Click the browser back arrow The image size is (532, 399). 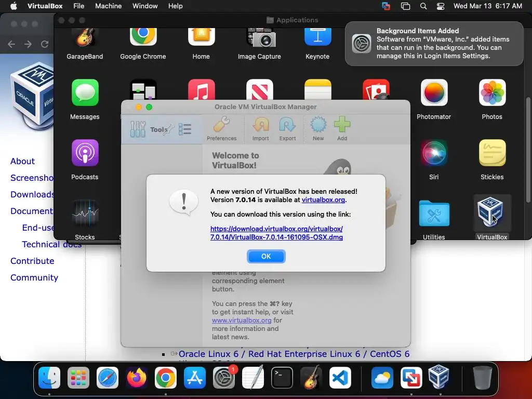click(11, 44)
